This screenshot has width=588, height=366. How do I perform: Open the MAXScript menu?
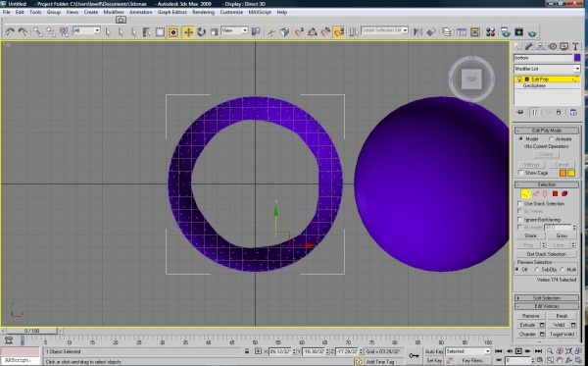(260, 12)
